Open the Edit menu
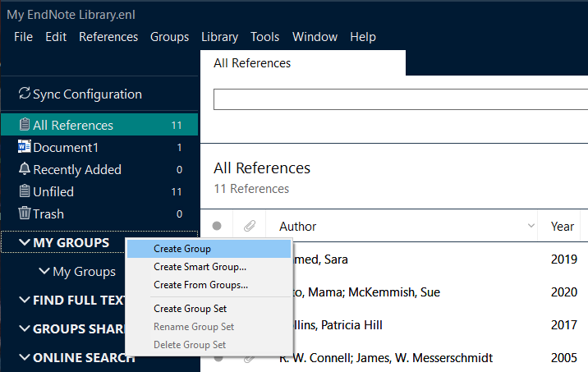The width and height of the screenshot is (588, 372). coord(56,37)
